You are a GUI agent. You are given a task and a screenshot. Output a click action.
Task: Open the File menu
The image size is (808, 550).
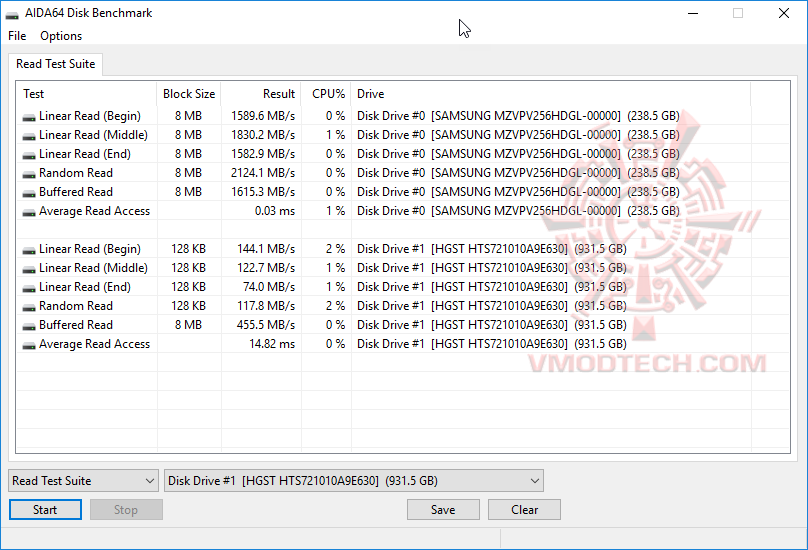17,36
